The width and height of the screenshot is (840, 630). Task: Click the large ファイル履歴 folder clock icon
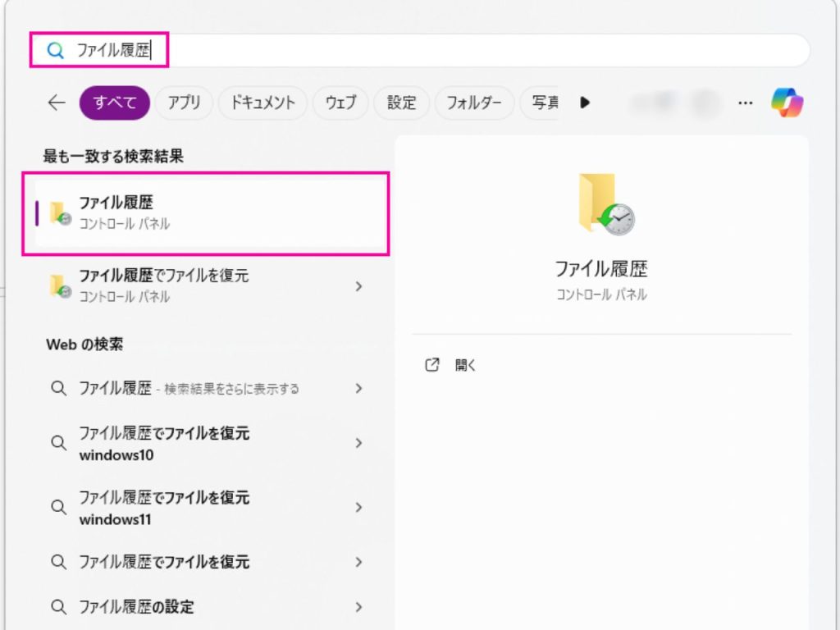[x=606, y=204]
